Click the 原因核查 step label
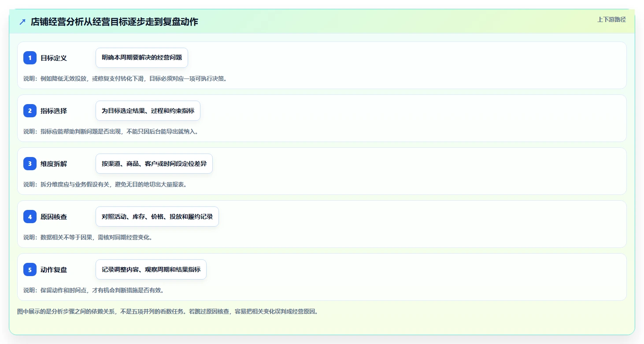 point(54,217)
